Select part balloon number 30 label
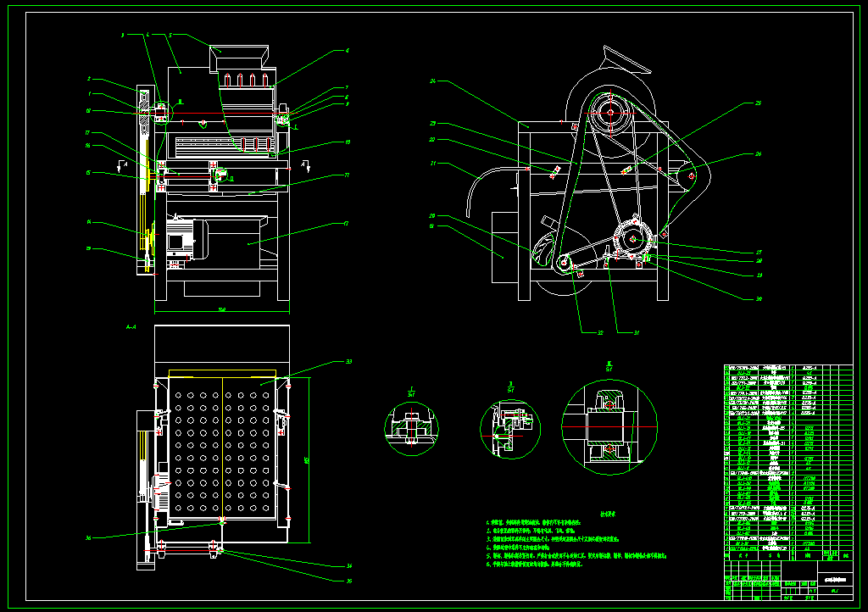 tap(759, 299)
